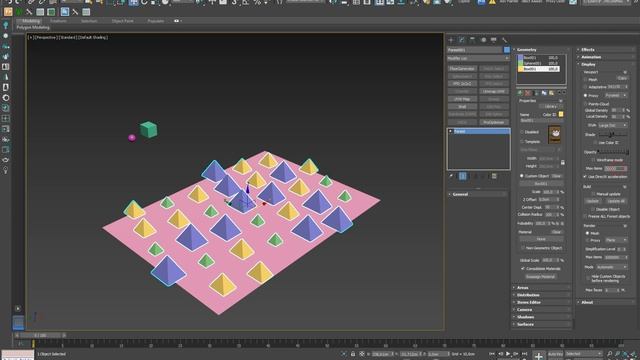
Task: Switch to the Selection ribbon tab
Action: pos(89,21)
